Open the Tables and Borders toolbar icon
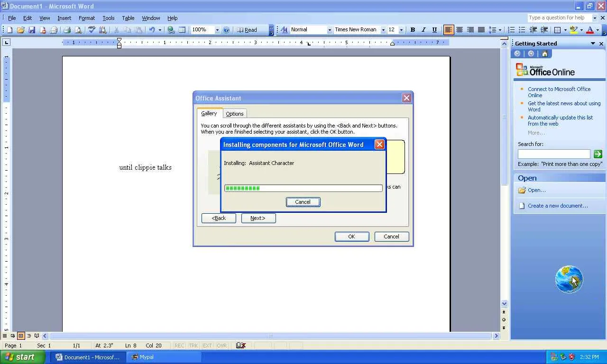 pos(182,30)
